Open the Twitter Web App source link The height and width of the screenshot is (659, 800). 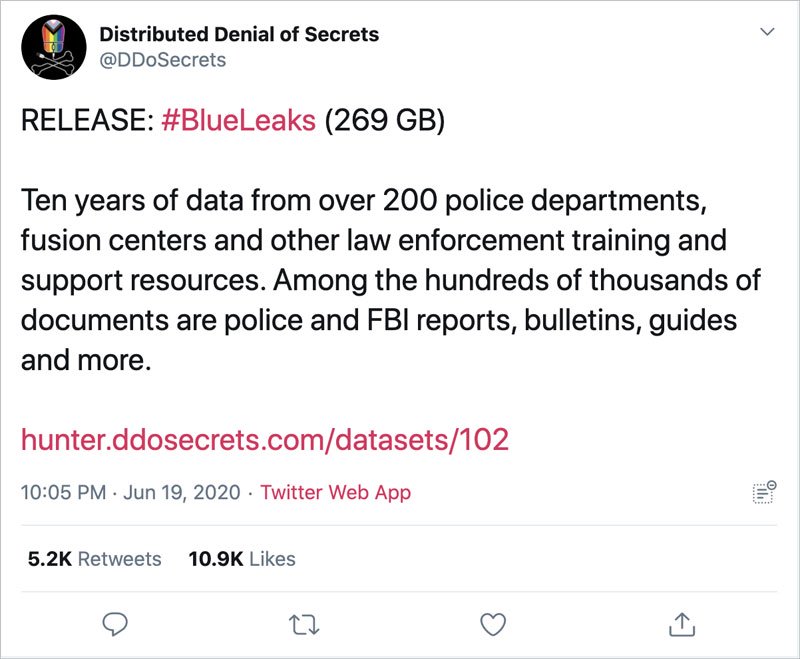[x=335, y=492]
